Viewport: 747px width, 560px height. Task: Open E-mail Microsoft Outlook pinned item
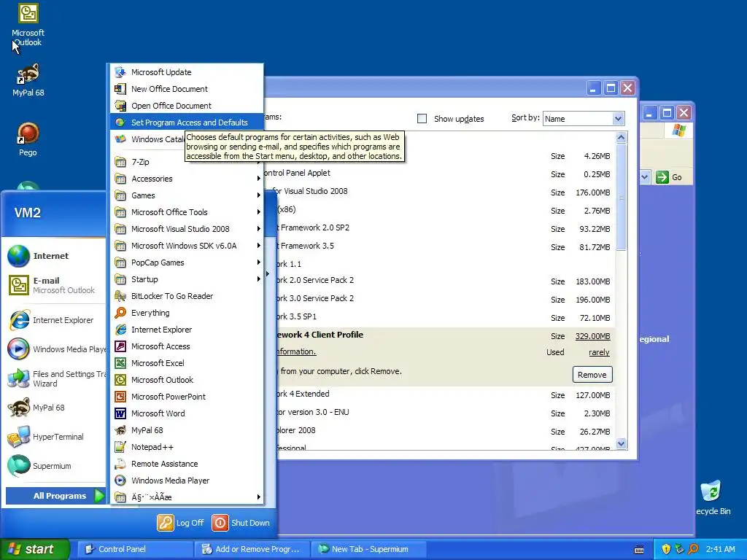pyautogui.click(x=53, y=285)
